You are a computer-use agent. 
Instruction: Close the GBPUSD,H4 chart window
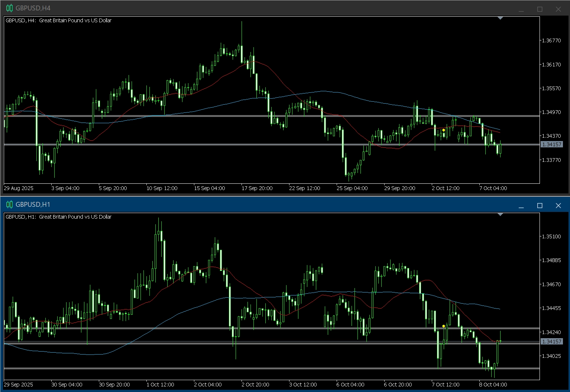point(558,9)
